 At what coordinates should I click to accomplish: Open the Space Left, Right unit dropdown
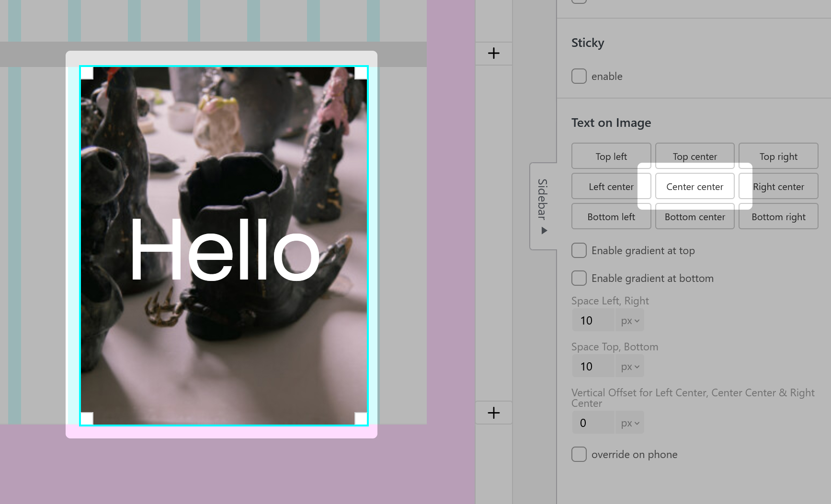[630, 321]
